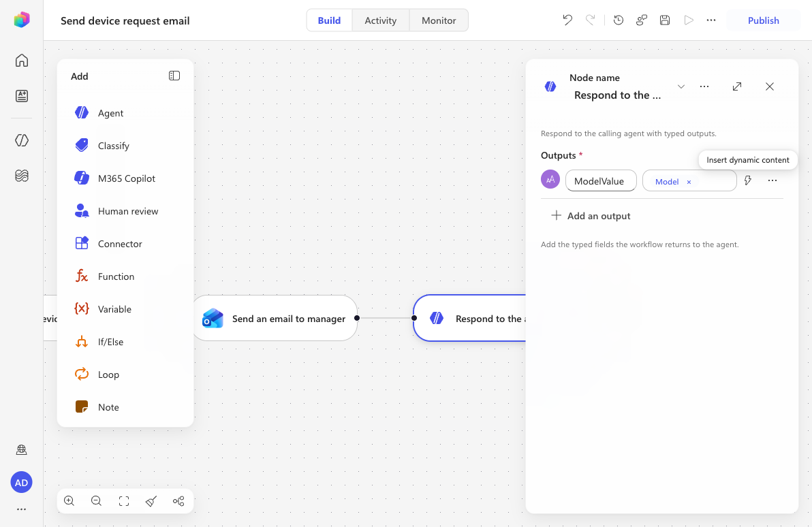Open the workflows sidebar icon
The image size is (812, 527).
click(x=21, y=140)
